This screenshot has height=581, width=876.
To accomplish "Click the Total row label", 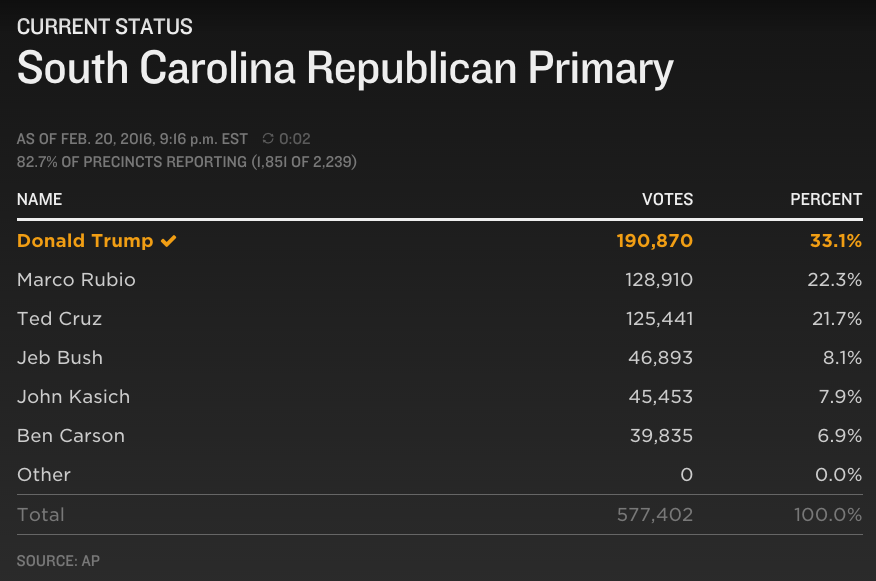I will (x=41, y=515).
